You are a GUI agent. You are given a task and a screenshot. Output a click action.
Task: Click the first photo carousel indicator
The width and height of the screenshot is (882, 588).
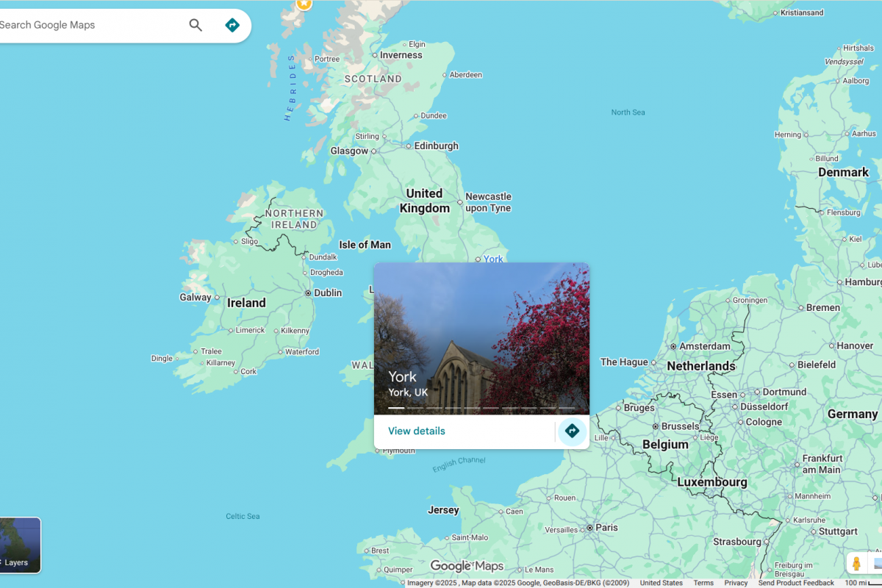point(396,407)
